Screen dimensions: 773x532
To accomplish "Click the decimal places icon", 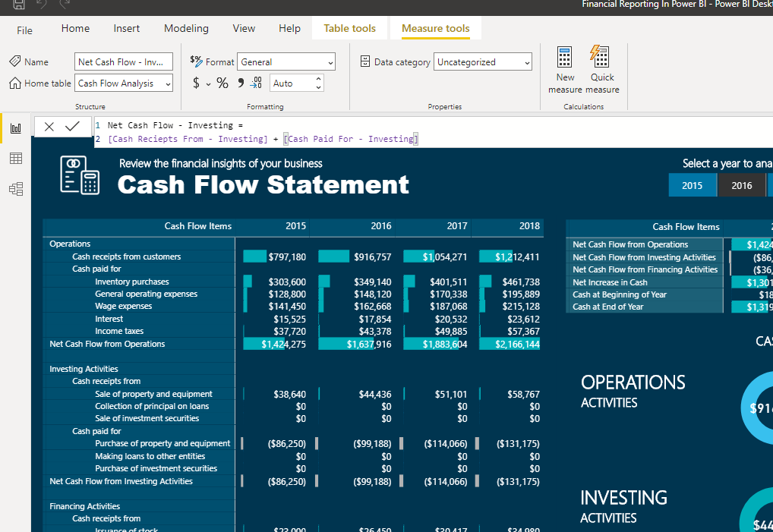I will pyautogui.click(x=257, y=83).
